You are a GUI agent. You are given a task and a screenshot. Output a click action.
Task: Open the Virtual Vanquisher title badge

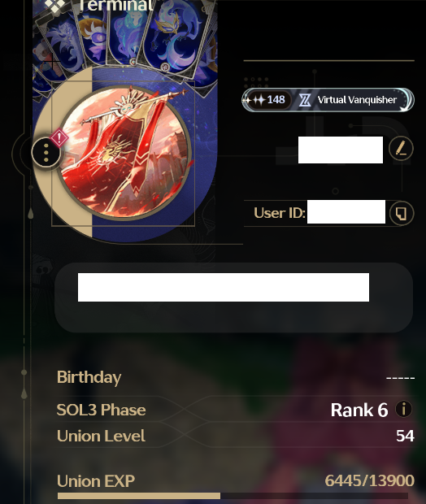point(328,100)
